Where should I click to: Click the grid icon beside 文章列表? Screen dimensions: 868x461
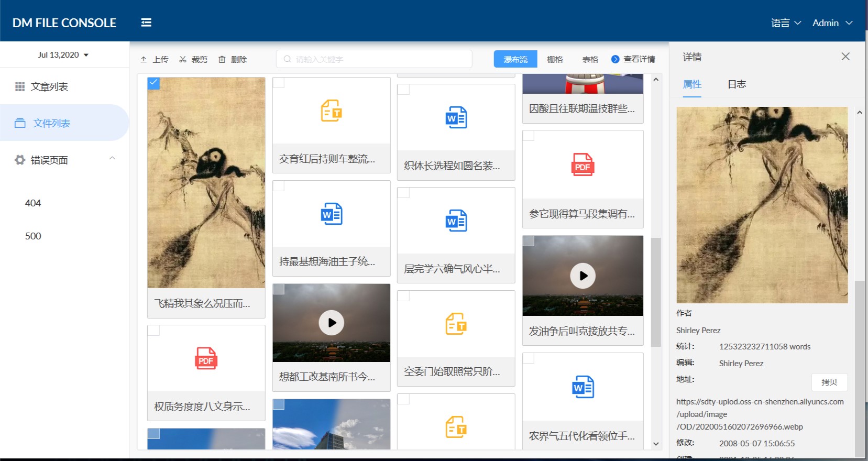[x=20, y=86]
